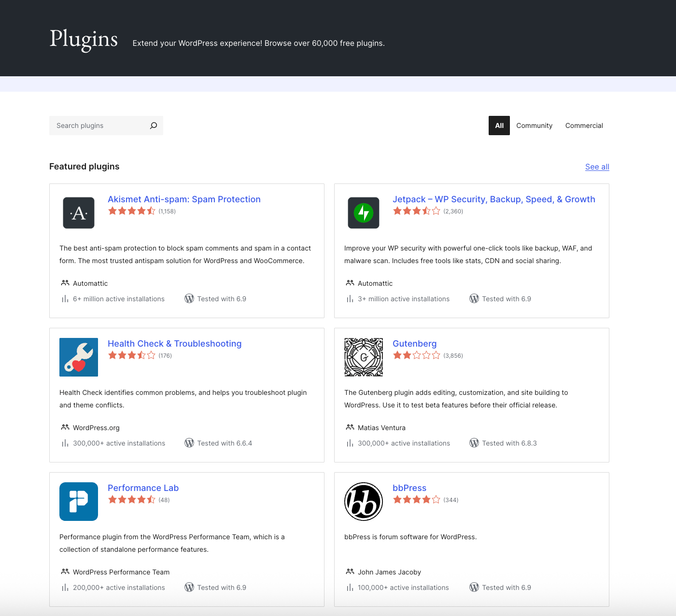Click the WordPress icon beside Akismet's tested version
Viewport: 676px width, 616px height.
point(189,298)
